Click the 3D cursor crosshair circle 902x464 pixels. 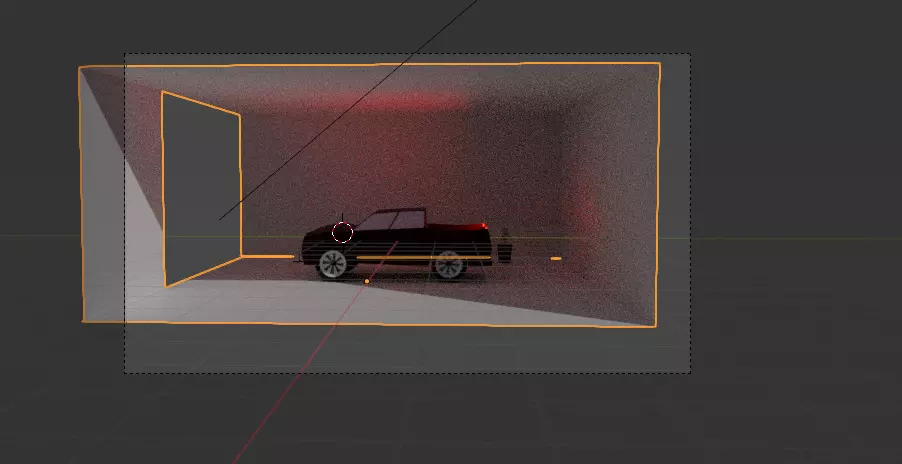click(x=342, y=233)
